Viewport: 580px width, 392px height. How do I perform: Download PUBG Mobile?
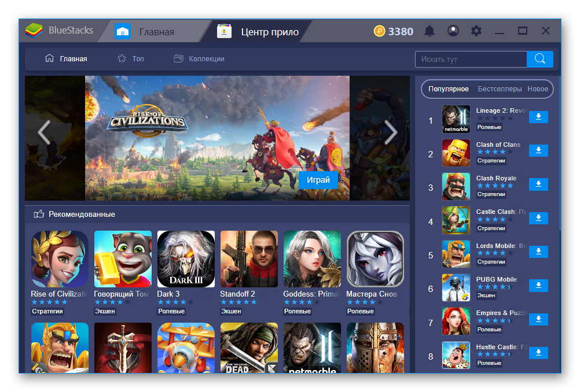(x=538, y=285)
